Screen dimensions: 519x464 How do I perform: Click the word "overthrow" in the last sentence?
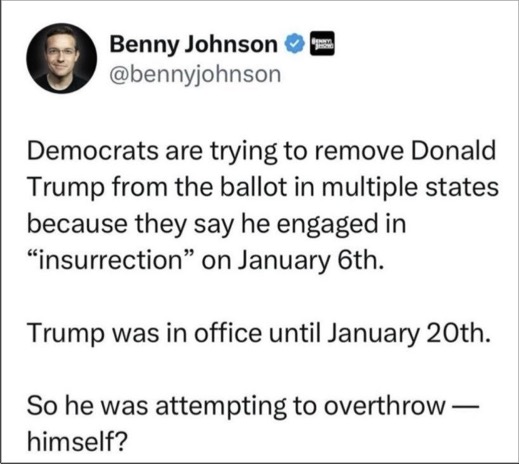tap(385, 406)
